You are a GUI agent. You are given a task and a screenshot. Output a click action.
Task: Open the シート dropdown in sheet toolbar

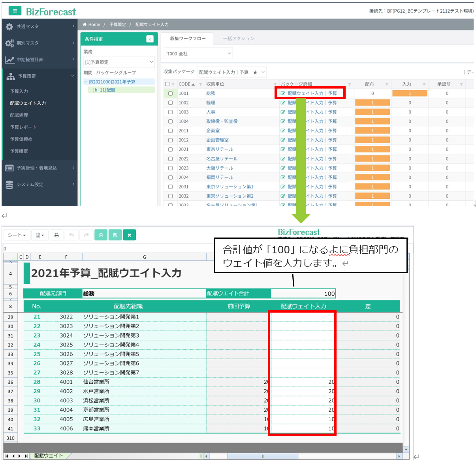[x=17, y=235]
